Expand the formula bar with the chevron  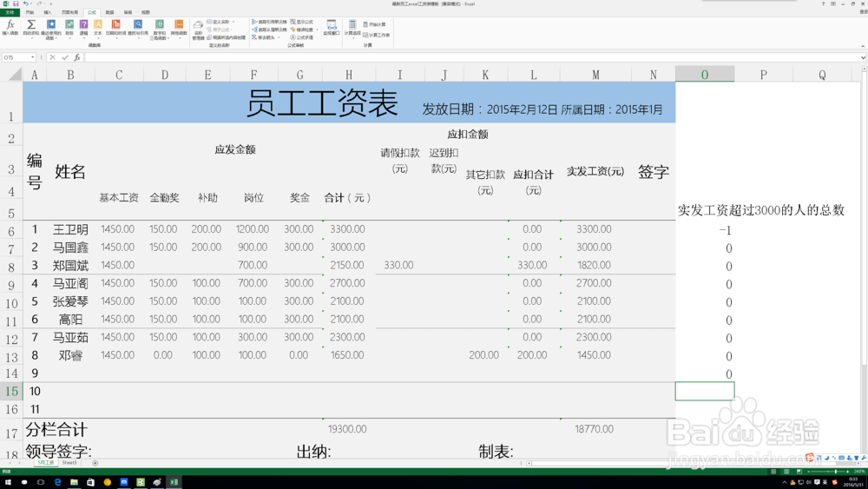(x=863, y=57)
